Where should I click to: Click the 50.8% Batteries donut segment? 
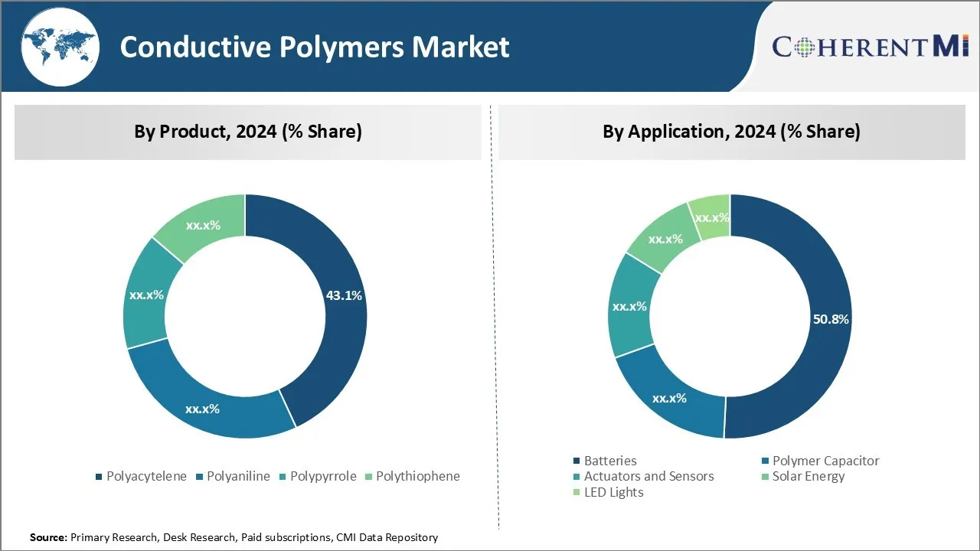pyautogui.click(x=831, y=319)
